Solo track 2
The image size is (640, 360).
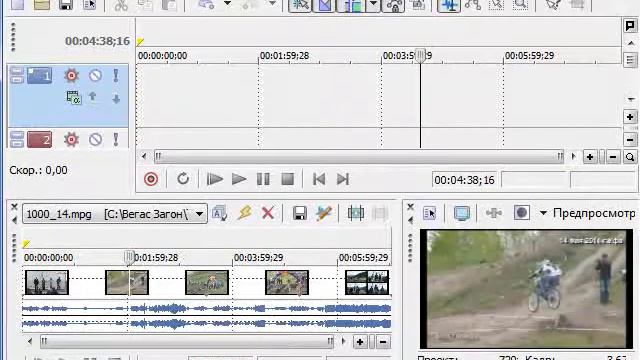pyautogui.click(x=116, y=140)
